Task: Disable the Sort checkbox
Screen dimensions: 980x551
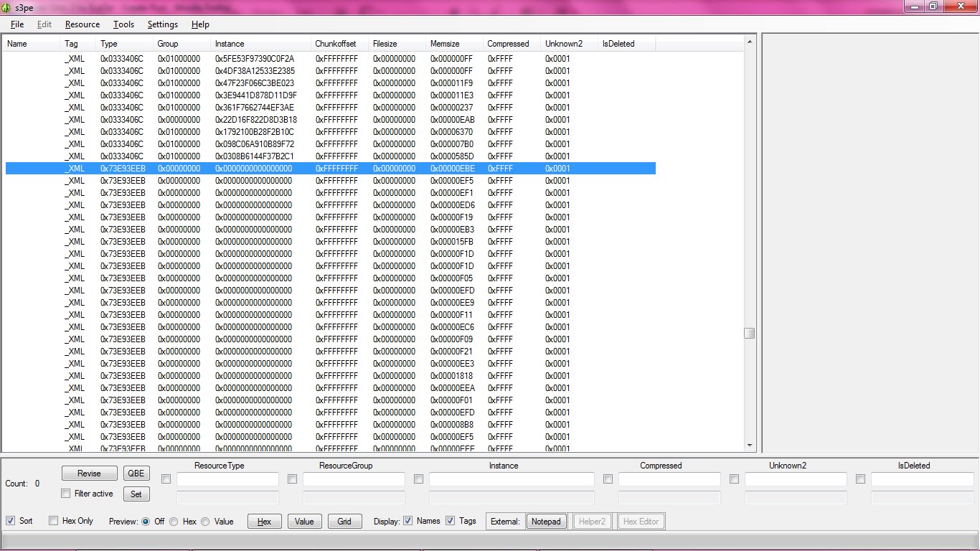Action: (x=10, y=521)
